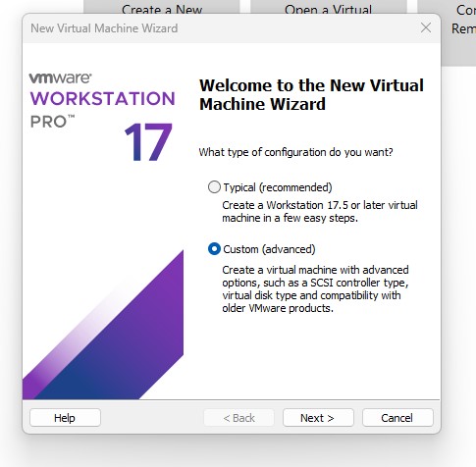Click the 'New Virtual Machine Wizard' title bar text
This screenshot has width=476, height=467.
click(x=104, y=28)
